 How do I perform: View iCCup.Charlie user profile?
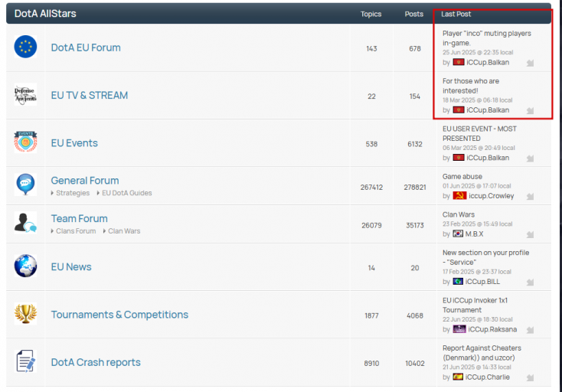pos(488,377)
